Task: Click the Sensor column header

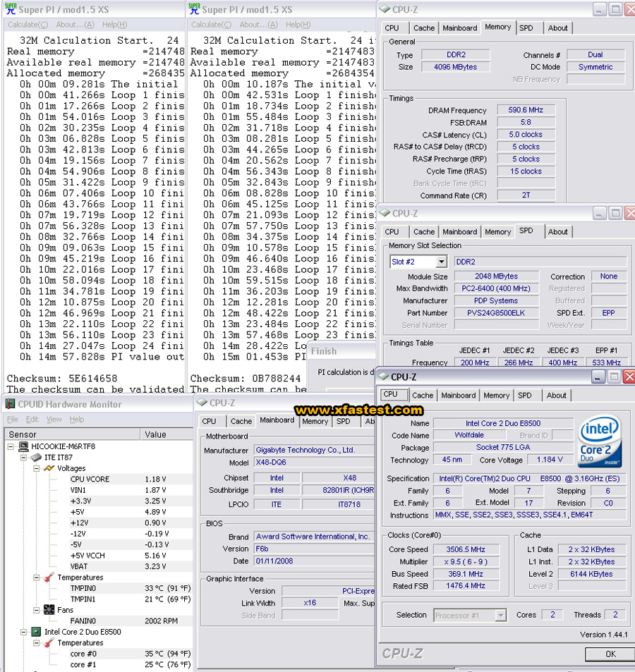Action: pyautogui.click(x=73, y=434)
